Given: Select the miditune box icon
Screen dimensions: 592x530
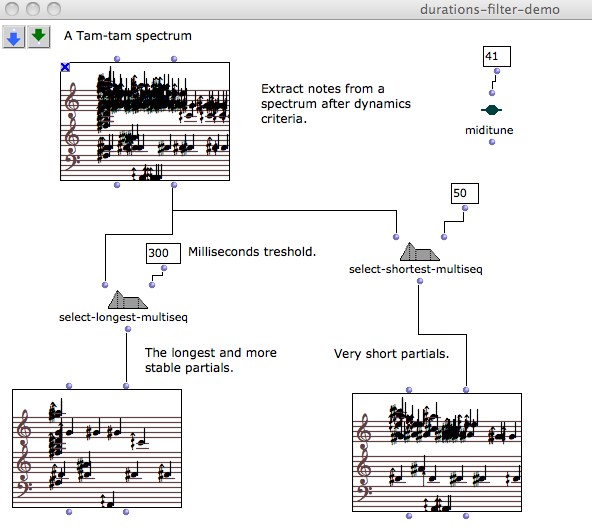Looking at the screenshot, I should click(491, 110).
